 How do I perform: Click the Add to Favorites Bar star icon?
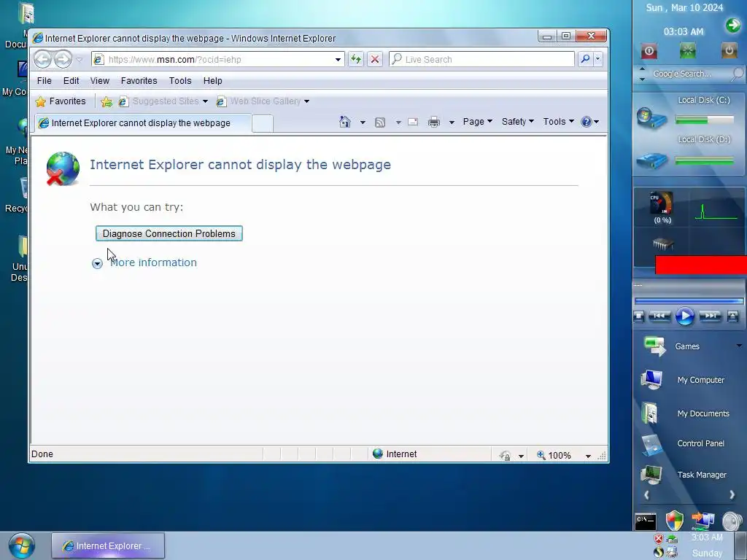[x=107, y=101]
